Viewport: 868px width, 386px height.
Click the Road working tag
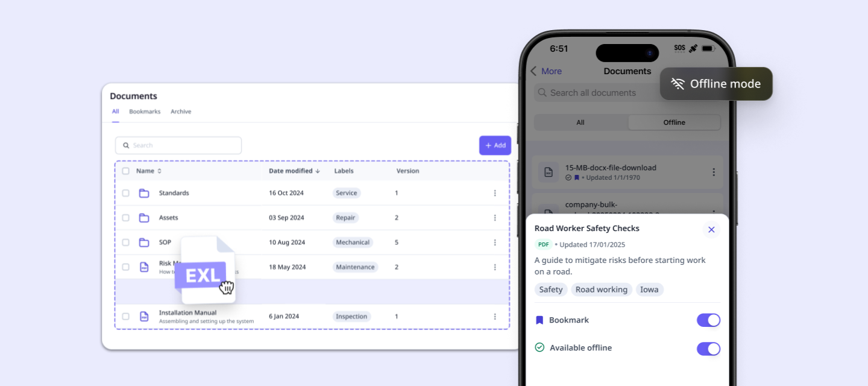point(602,289)
